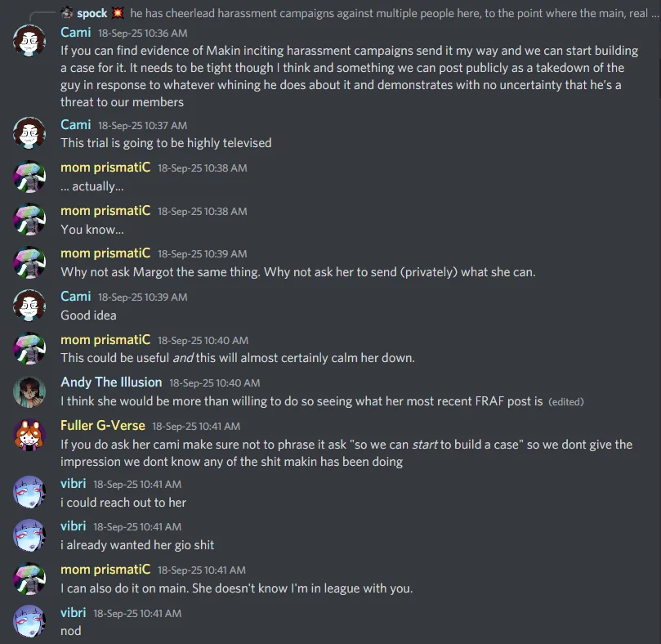Click Cami's avatar next to "Good idea"
The image size is (661, 644).
[x=29, y=306]
